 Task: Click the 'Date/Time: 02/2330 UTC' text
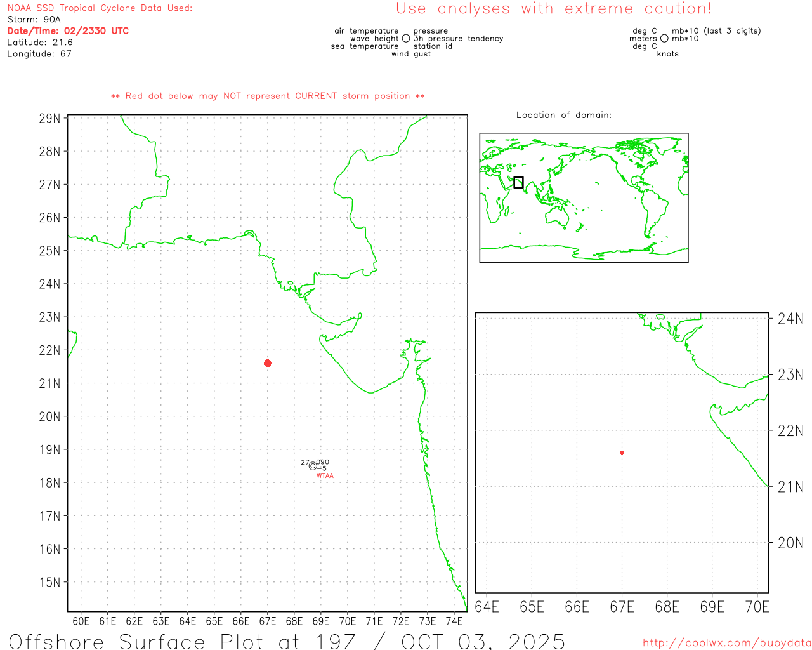[68, 31]
